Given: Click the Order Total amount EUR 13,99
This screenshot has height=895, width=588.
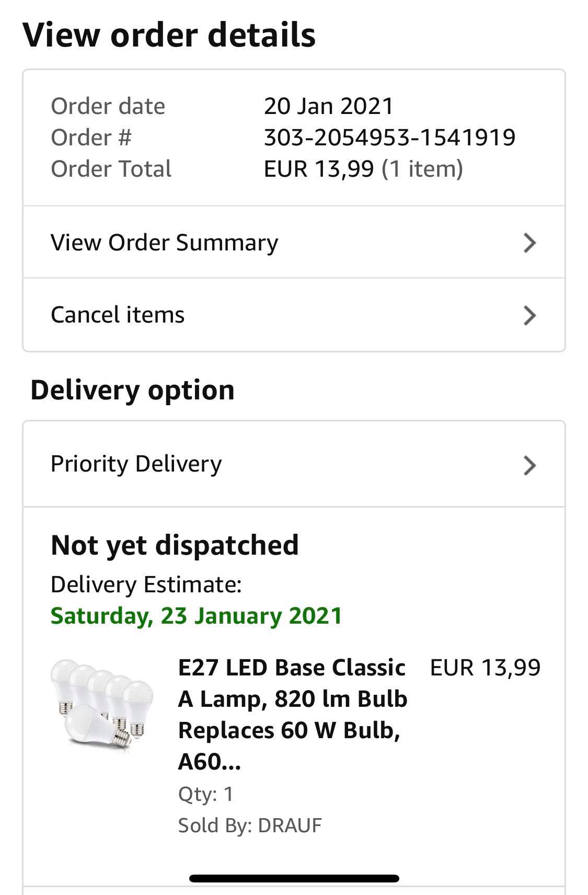Looking at the screenshot, I should 319,169.
